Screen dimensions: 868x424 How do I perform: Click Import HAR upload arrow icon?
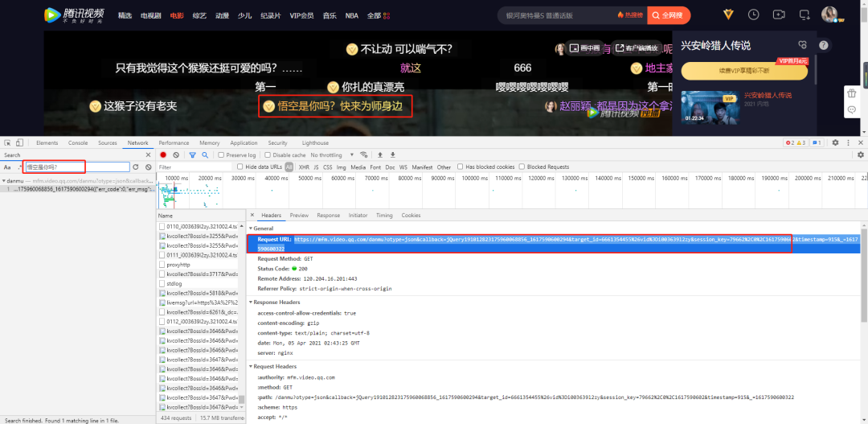380,154
